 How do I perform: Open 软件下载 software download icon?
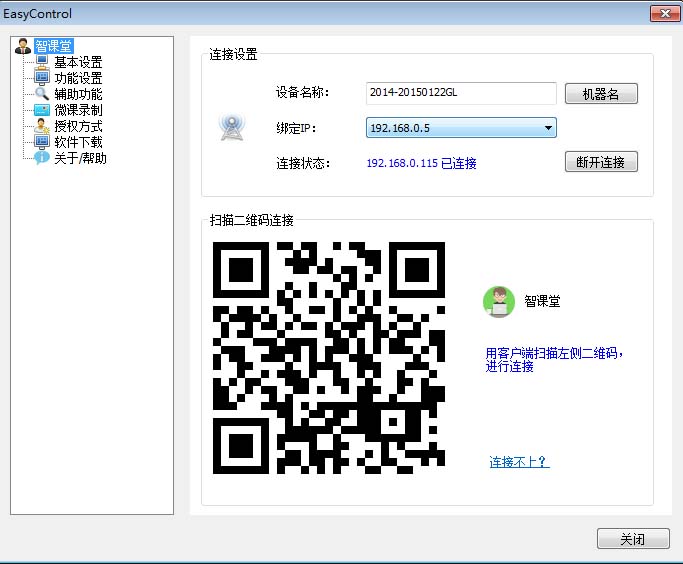point(42,142)
